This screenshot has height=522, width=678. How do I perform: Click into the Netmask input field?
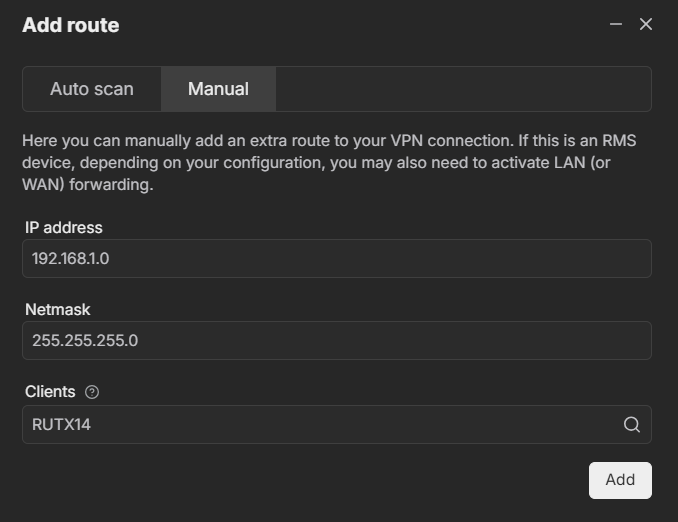[x=336, y=340]
